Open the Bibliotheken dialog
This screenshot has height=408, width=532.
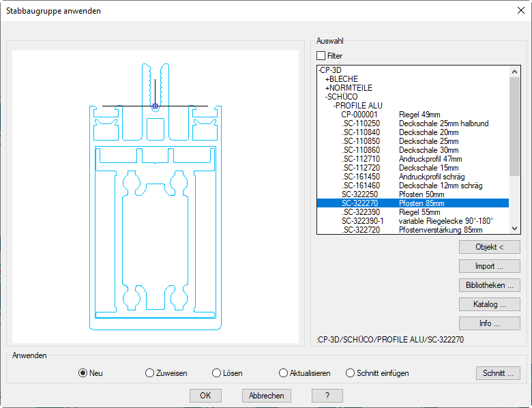[x=489, y=285]
